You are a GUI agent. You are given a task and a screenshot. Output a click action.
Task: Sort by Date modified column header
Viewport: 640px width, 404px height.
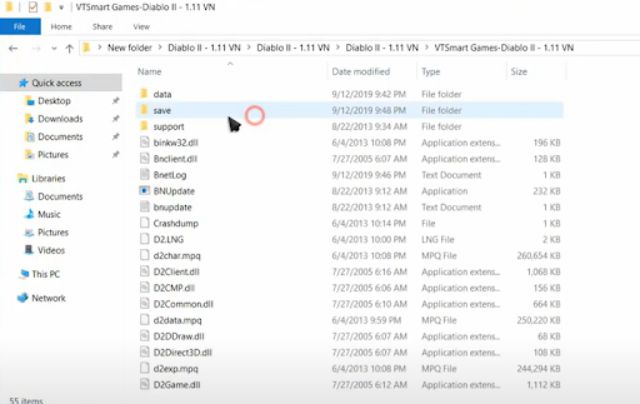pos(361,72)
